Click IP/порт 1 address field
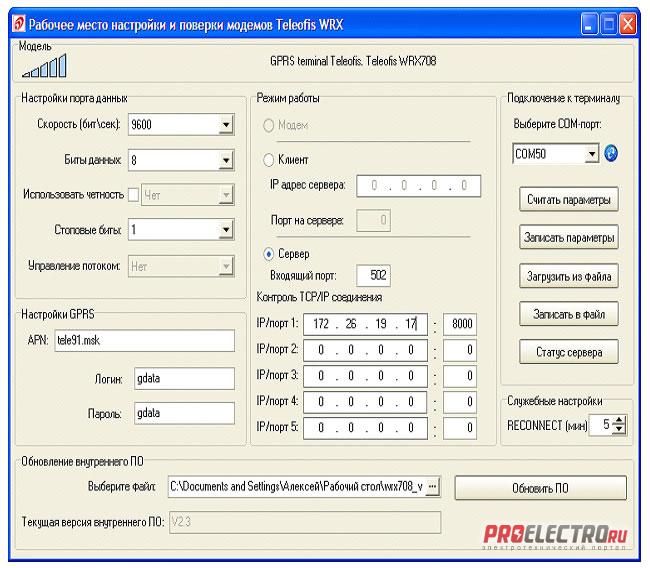The width and height of the screenshot is (650, 568). coord(365,324)
